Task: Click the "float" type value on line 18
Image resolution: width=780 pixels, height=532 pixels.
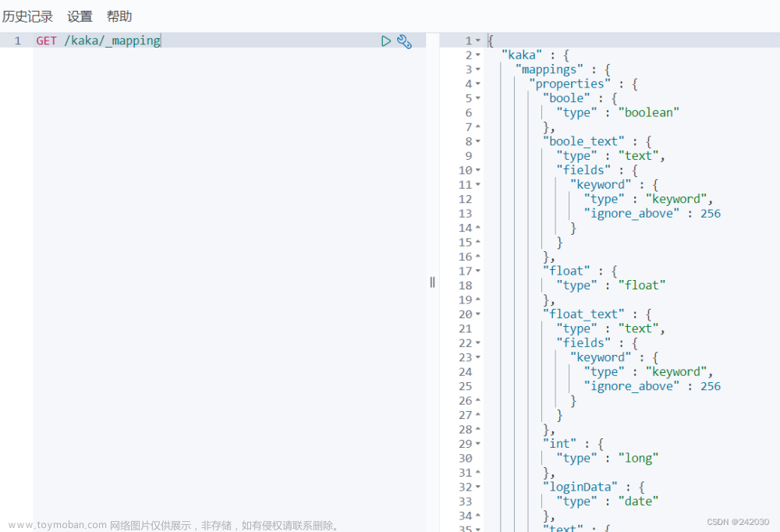Action: 642,286
